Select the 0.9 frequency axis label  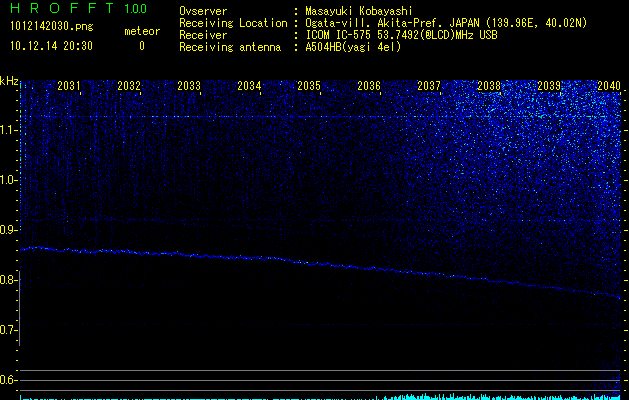[9, 230]
